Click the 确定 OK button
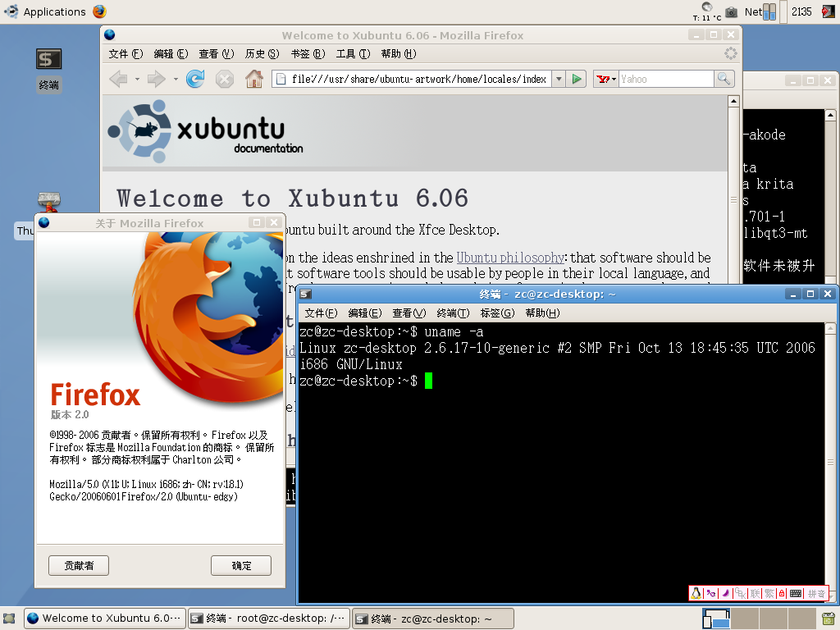The image size is (840, 630). point(241,566)
